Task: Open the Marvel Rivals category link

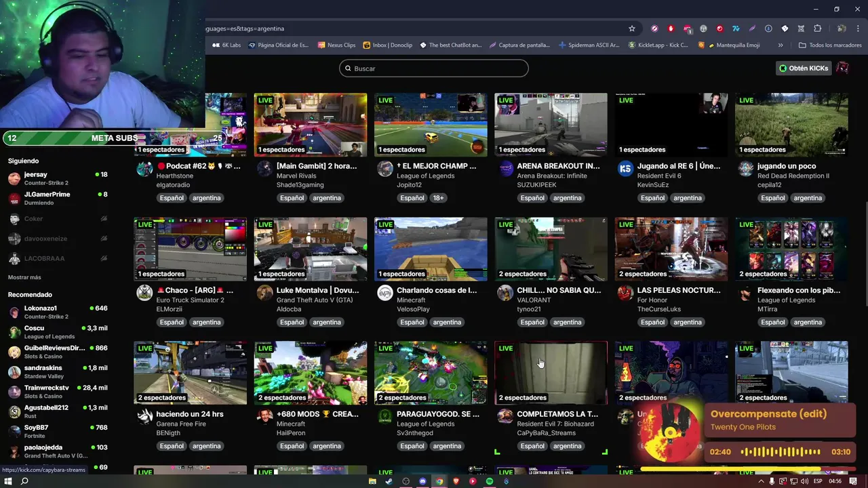Action: point(296,176)
